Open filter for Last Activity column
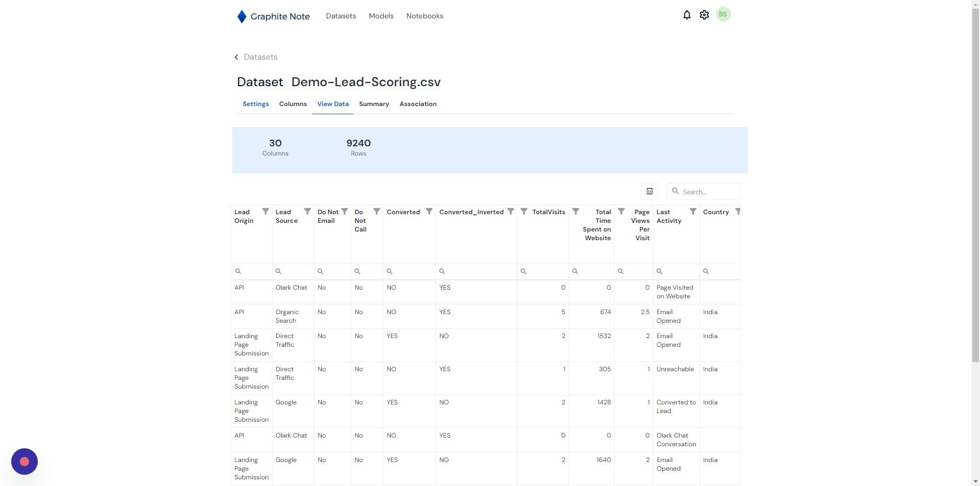The height and width of the screenshot is (486, 980). pos(693,211)
